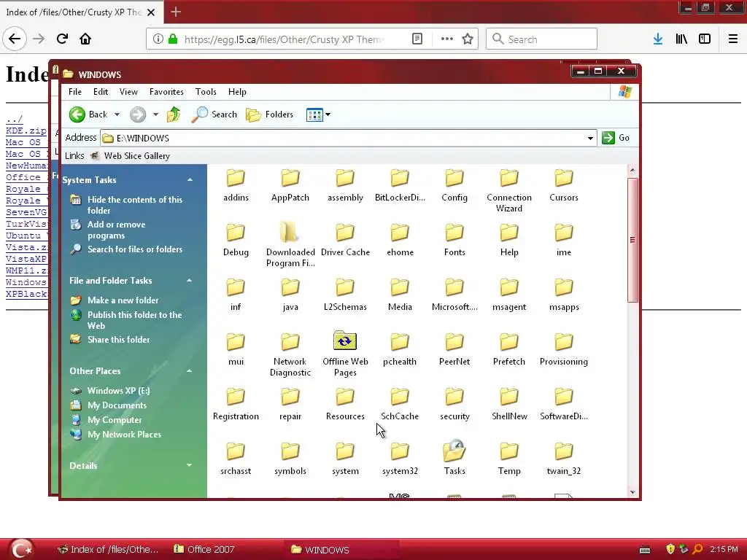Click the Up folder icon in Explorer toolbar
This screenshot has height=560, width=747.
click(174, 114)
